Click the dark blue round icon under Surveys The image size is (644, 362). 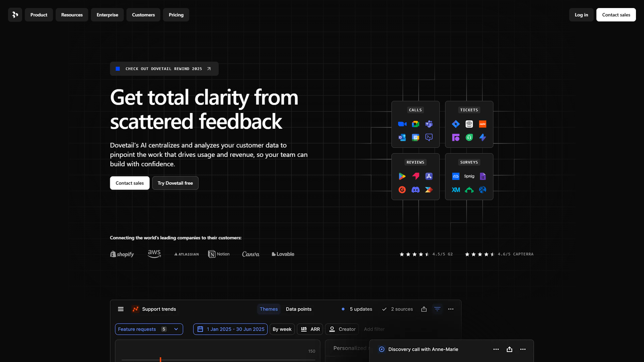tap(483, 190)
